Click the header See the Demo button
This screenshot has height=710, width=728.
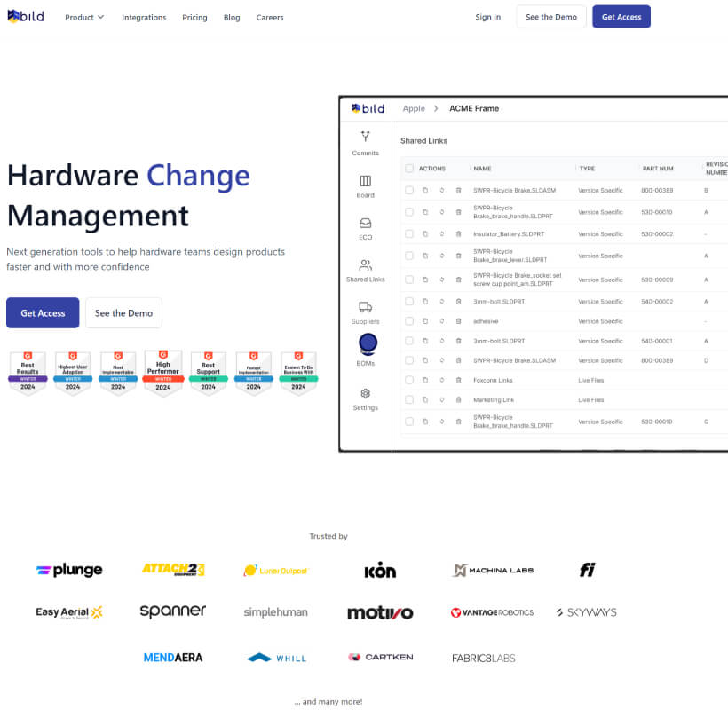coord(551,17)
